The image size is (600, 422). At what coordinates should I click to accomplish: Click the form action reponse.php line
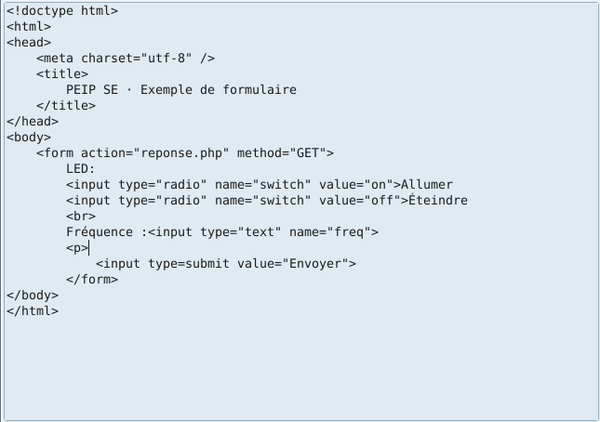point(185,153)
